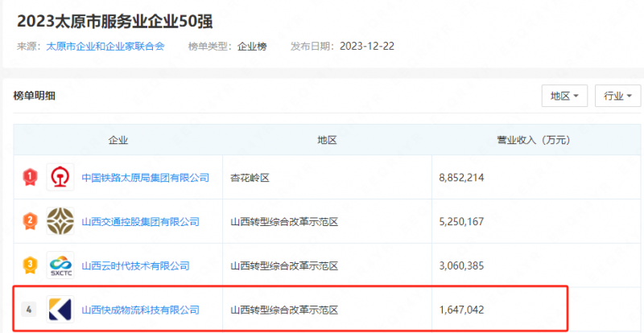Open the 地区 filter dropdown
644x333 pixels.
click(564, 96)
